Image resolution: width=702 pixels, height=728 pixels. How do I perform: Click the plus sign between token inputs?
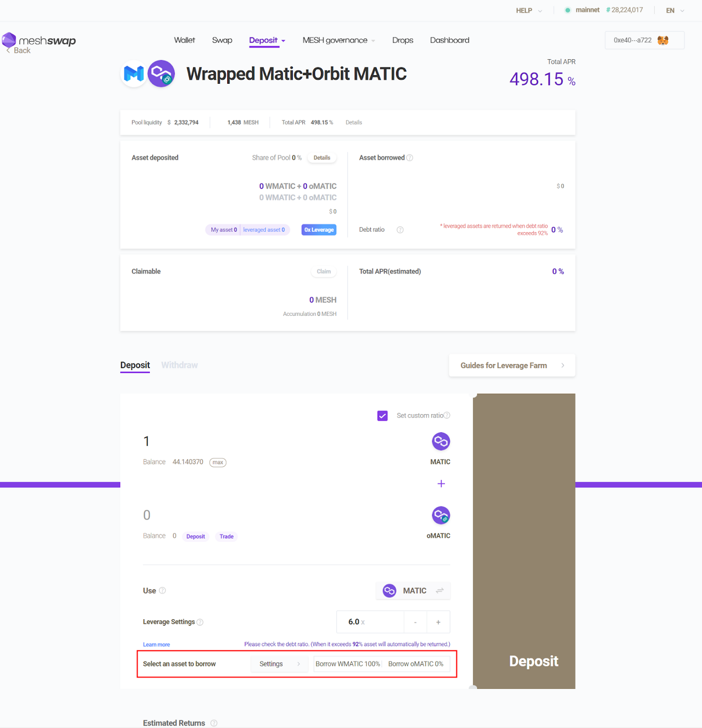coord(441,484)
